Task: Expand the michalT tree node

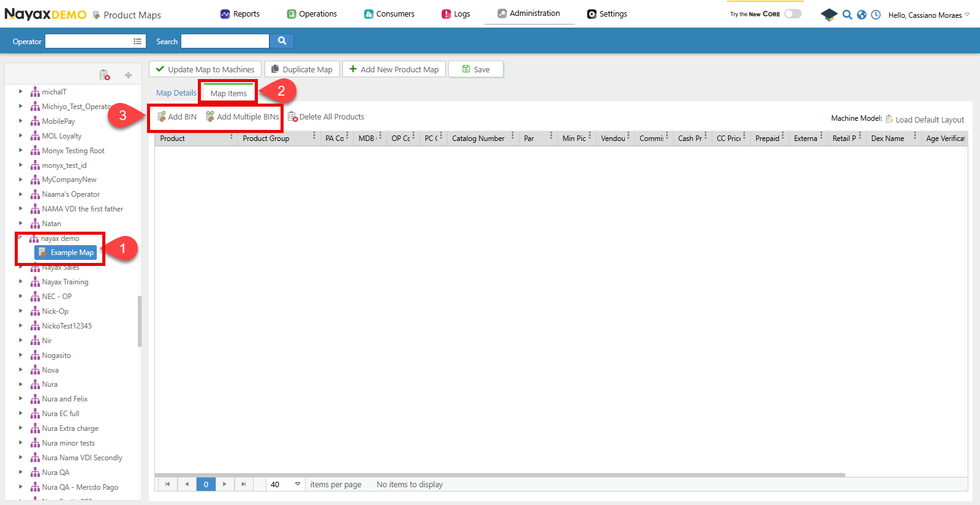Action: 21,91
